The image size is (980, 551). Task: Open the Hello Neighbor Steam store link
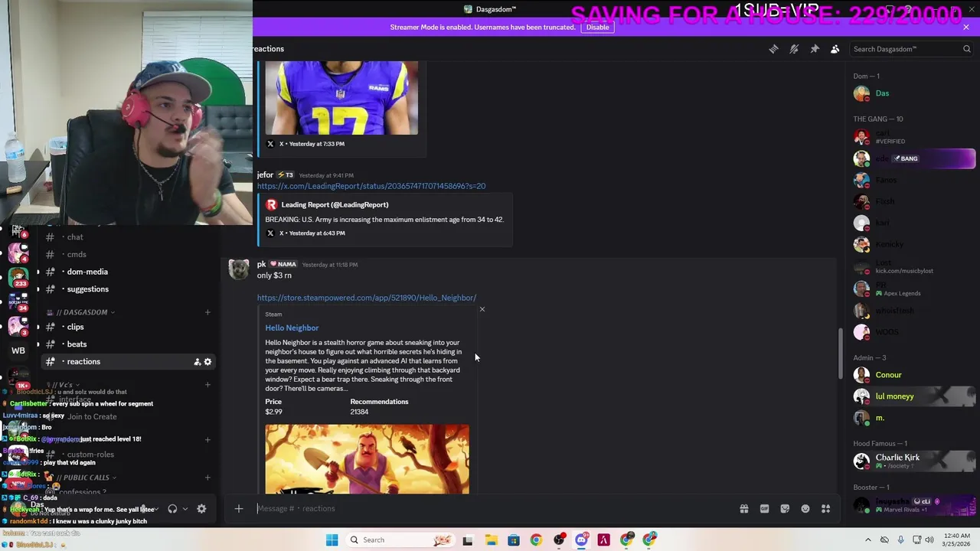[x=367, y=298]
